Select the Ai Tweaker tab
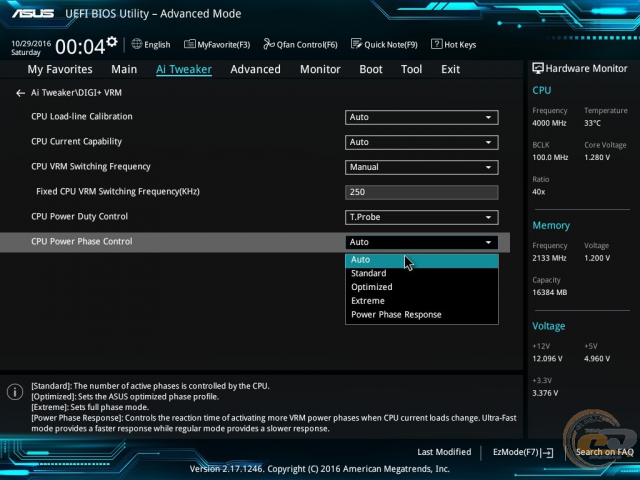The width and height of the screenshot is (640, 480). [184, 69]
